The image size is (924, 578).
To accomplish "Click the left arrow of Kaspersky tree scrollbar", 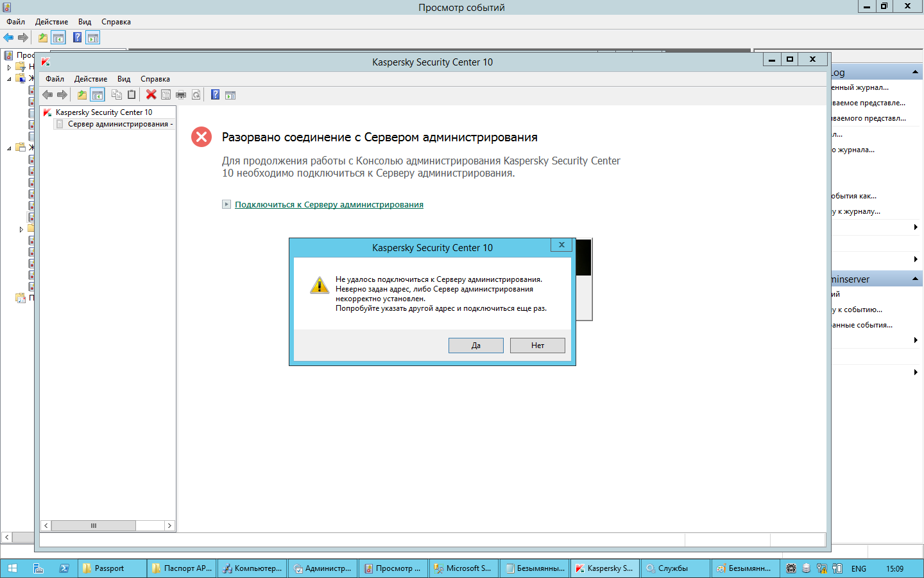I will tap(46, 525).
